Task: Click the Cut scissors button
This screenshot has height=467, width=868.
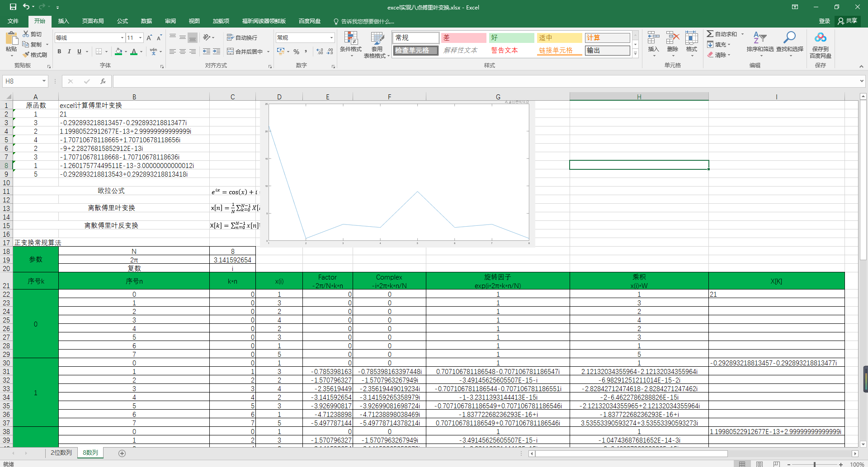Action: click(32, 34)
